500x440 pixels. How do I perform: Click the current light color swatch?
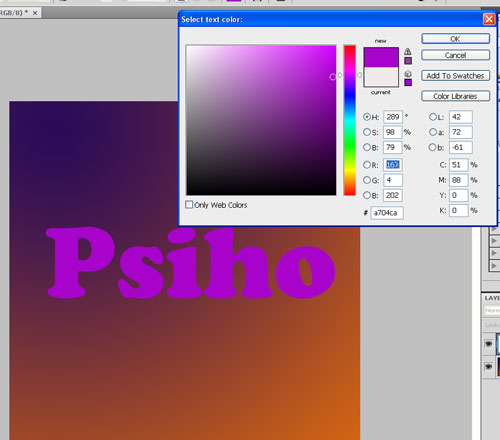tap(381, 77)
